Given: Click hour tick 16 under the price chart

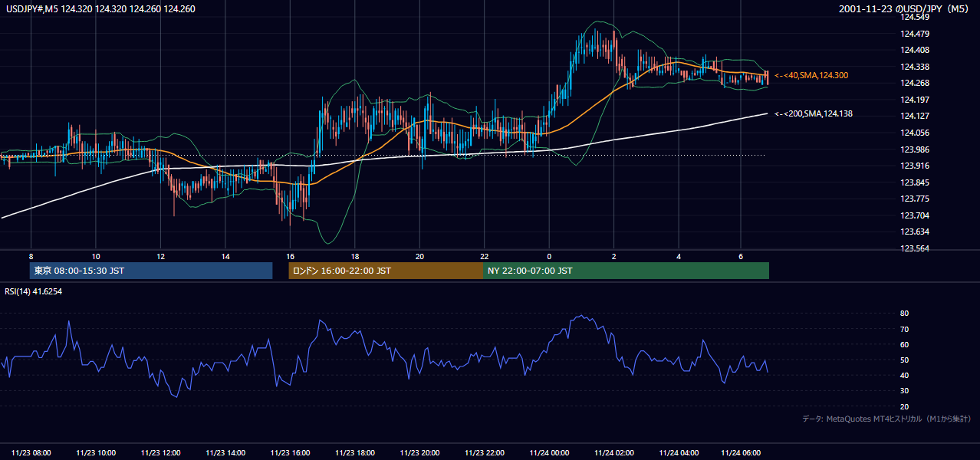Looking at the screenshot, I should [290, 255].
